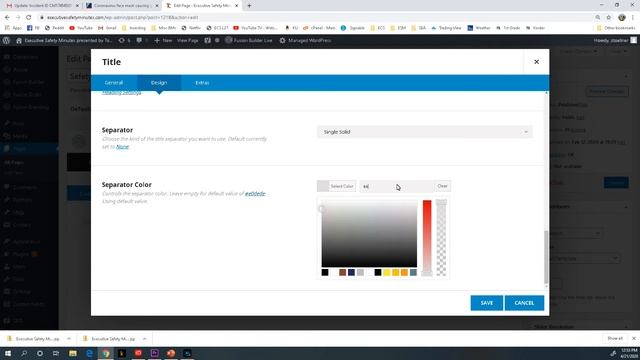Switch to the Coronavirus face mask browser tab

coord(122,6)
